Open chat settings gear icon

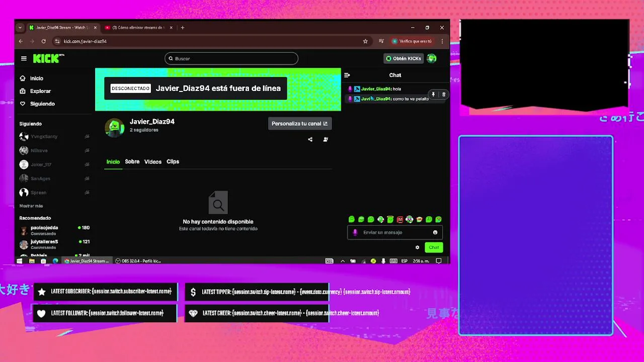(x=417, y=247)
